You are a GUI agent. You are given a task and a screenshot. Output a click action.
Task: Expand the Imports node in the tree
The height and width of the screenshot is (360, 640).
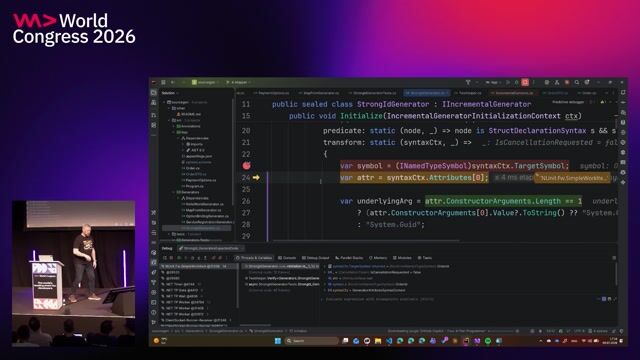(x=183, y=144)
